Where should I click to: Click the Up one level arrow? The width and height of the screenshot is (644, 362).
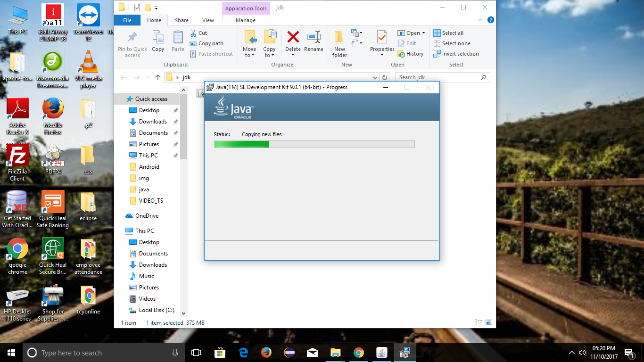click(x=158, y=77)
